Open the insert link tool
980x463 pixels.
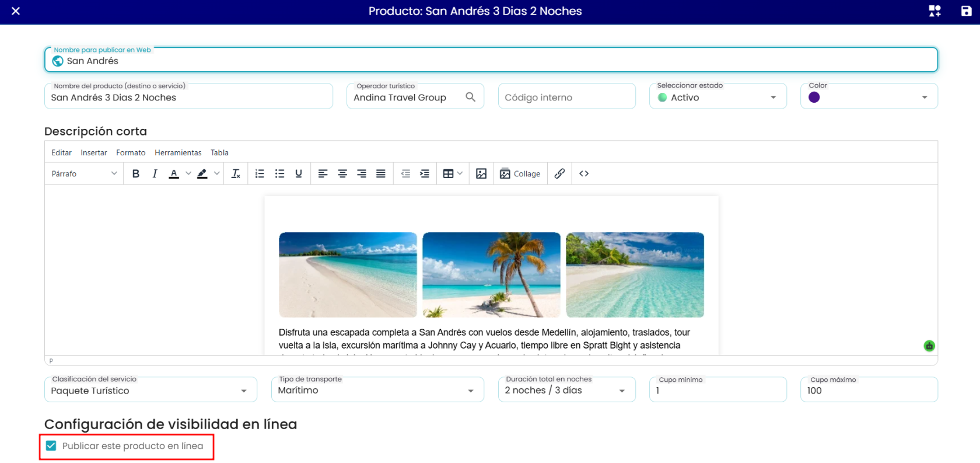pos(559,173)
